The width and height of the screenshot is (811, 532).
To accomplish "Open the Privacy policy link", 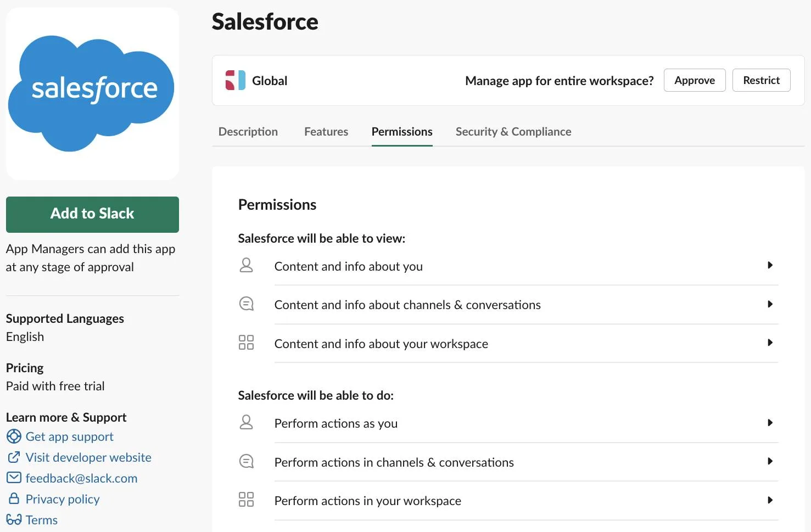I will coord(63,499).
